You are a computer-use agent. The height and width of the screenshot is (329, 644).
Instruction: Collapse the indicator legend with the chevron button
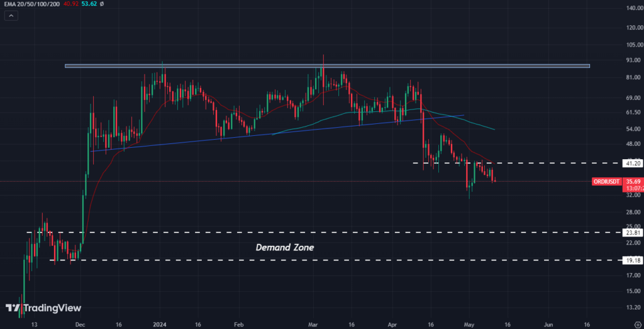[11, 16]
